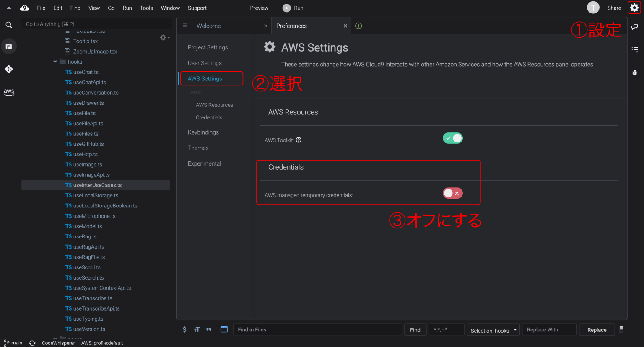Click the AWS Toolkit help question icon
Screen dimensions: 644x347
299,140
